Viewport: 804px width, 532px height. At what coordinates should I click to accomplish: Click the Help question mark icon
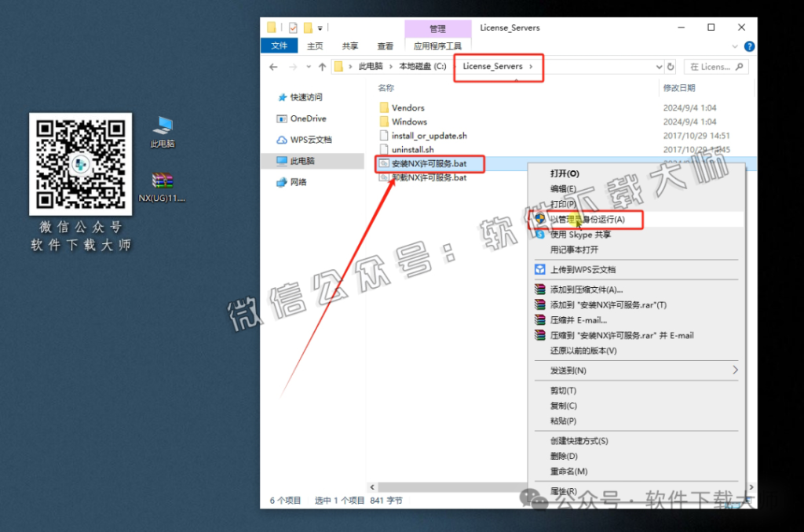[748, 46]
